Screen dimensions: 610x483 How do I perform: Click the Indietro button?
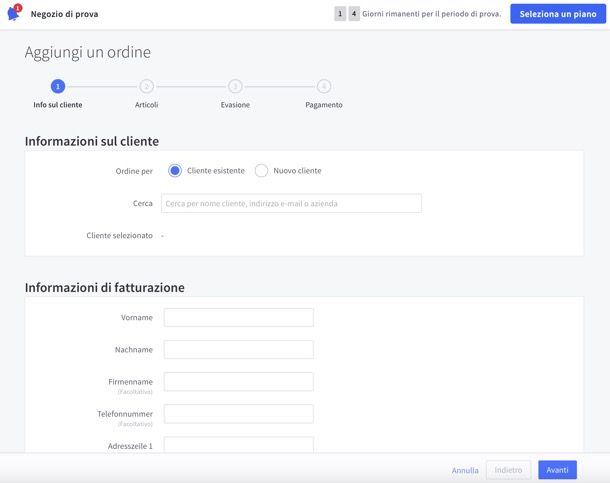point(508,470)
